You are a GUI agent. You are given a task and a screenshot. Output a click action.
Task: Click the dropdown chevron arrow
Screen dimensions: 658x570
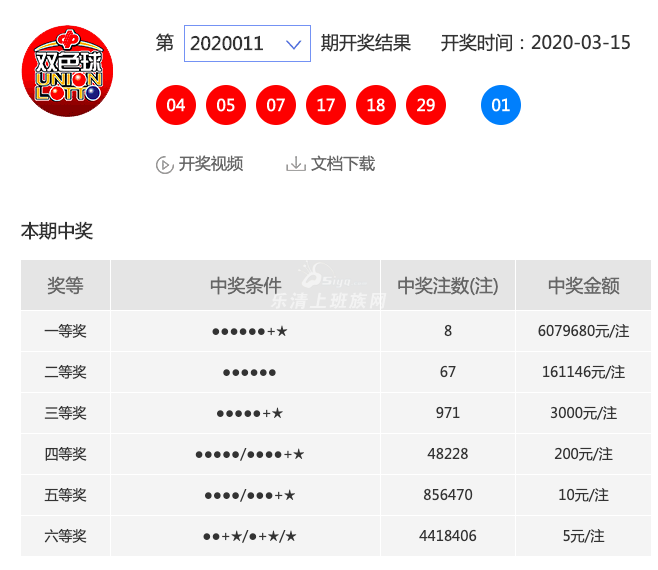293,44
